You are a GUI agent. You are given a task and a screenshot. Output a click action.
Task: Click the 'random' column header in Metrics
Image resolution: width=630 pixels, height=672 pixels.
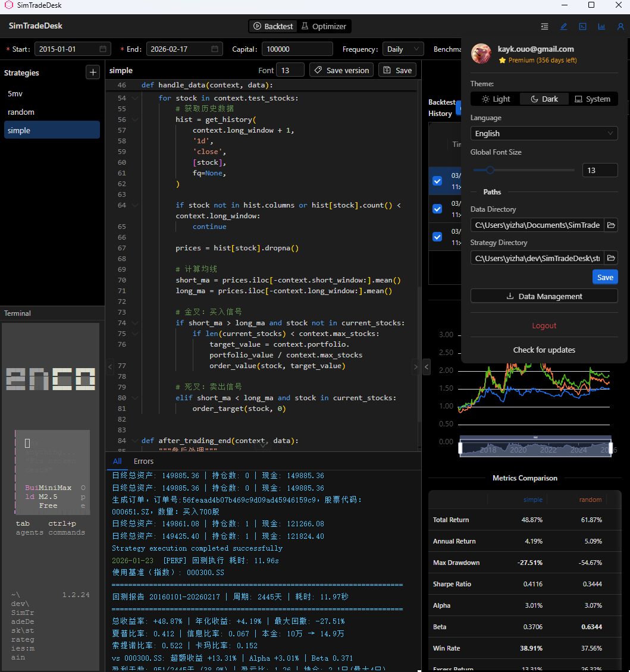click(x=590, y=500)
